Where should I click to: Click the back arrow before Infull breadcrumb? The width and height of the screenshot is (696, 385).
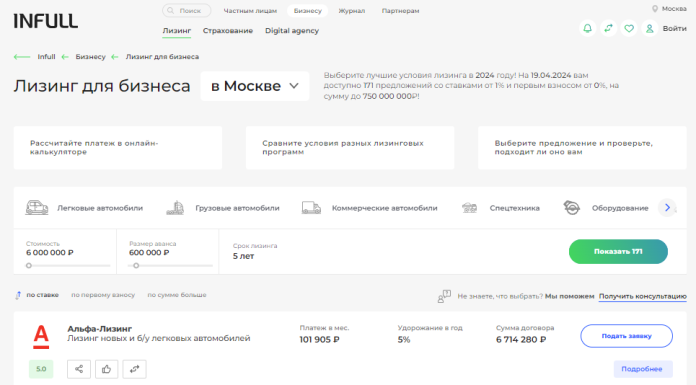(x=22, y=57)
